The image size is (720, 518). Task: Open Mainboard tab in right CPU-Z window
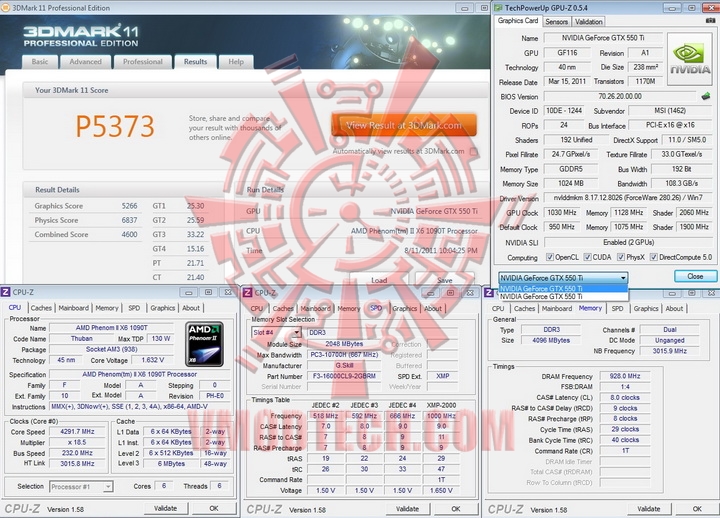click(557, 309)
